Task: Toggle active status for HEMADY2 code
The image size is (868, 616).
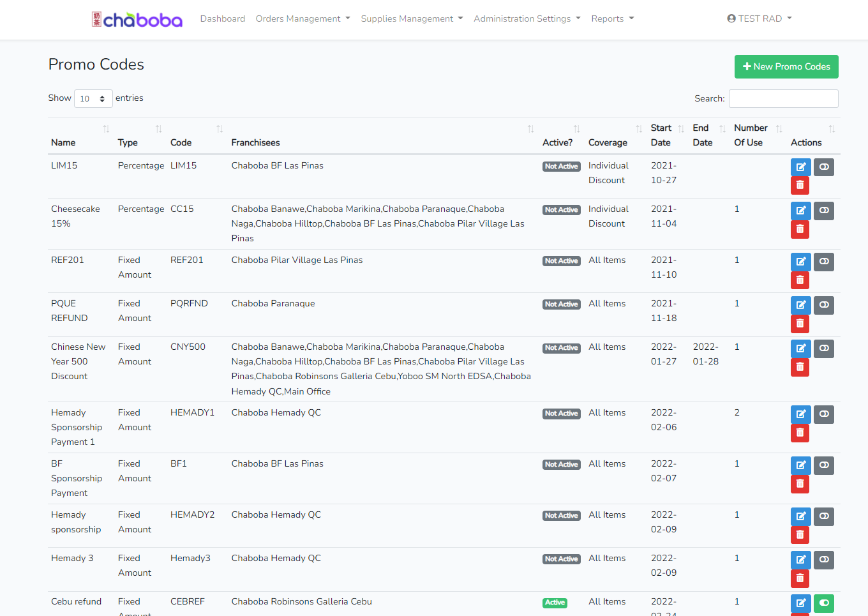Action: 824,516
